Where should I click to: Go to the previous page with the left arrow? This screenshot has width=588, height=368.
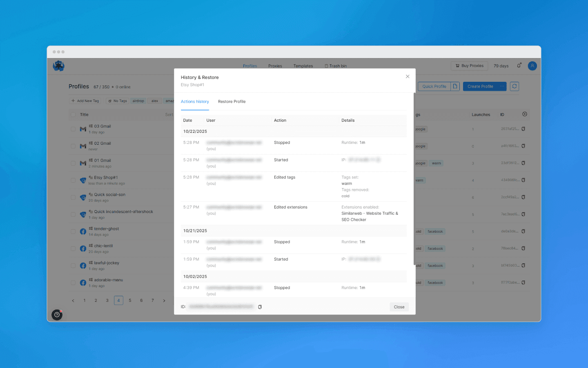tap(73, 301)
